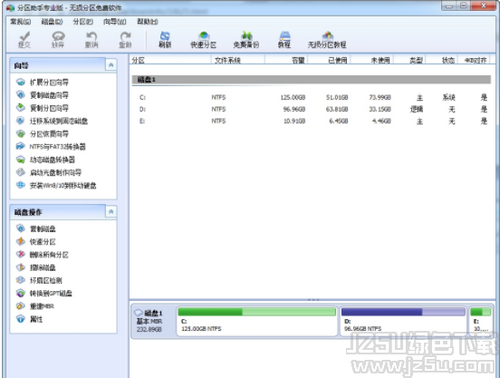500x378 pixels.
Task: Click the 系统 status cell for C:
Action: 449,97
